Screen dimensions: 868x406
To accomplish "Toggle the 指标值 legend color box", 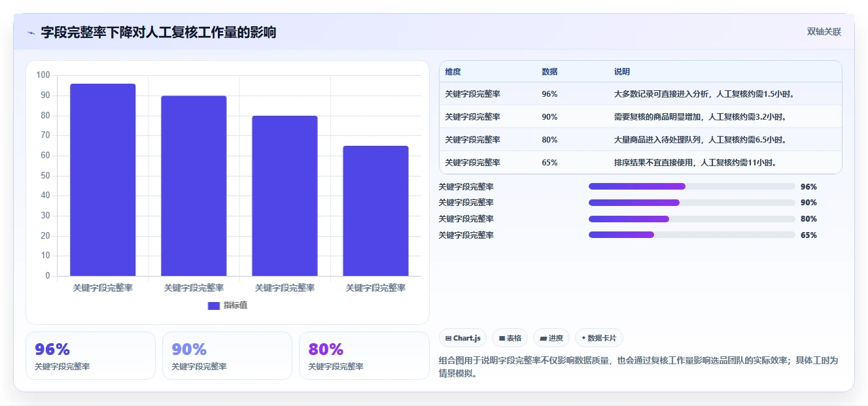I will [214, 305].
